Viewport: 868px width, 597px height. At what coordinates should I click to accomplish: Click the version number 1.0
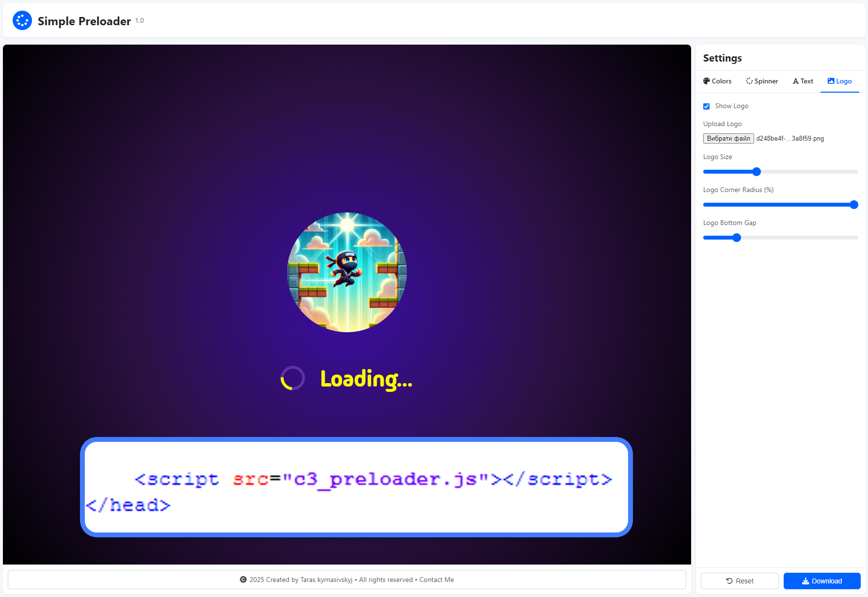point(140,20)
